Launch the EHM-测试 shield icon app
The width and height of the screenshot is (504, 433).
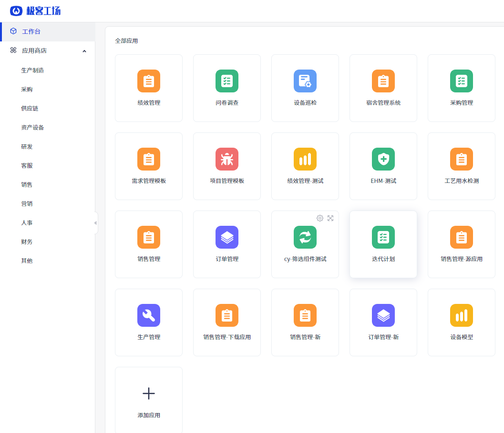pyautogui.click(x=383, y=159)
